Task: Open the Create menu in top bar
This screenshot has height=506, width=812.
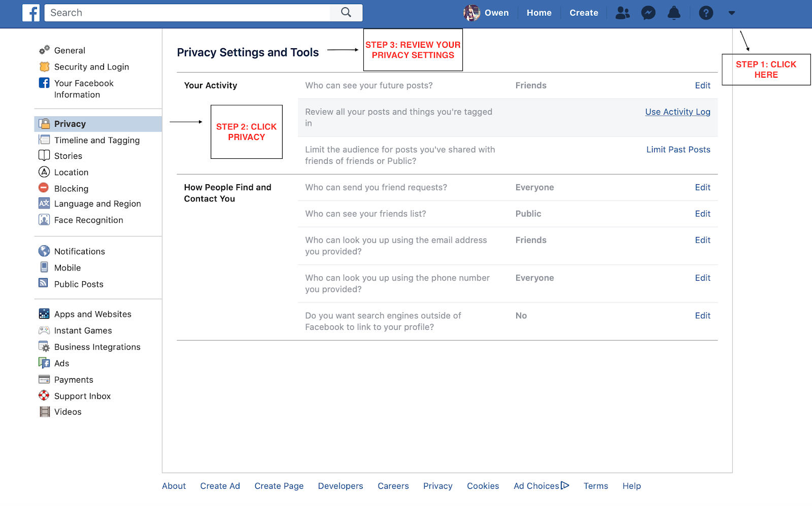Action: 584,13
